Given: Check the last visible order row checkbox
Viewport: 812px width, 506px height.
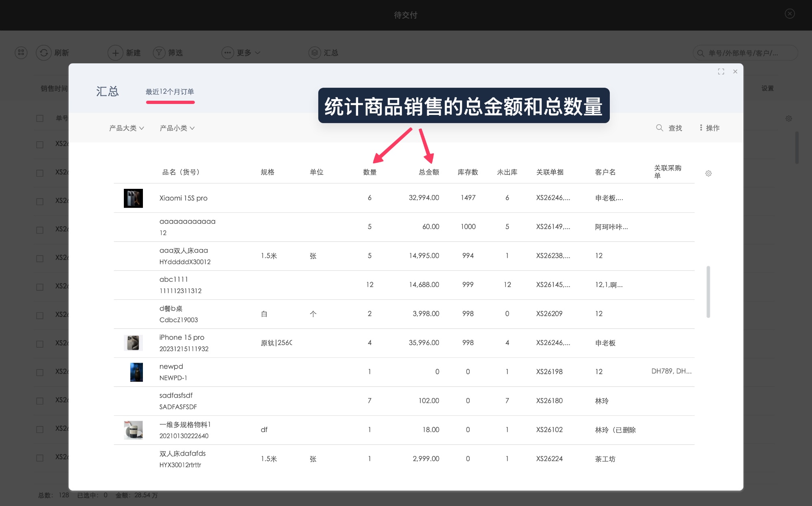Looking at the screenshot, I should click(40, 458).
